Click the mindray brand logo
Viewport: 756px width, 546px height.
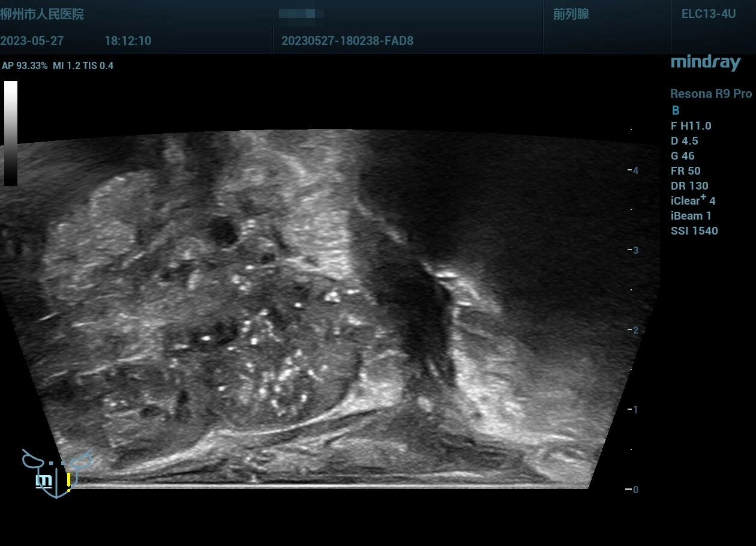[706, 62]
